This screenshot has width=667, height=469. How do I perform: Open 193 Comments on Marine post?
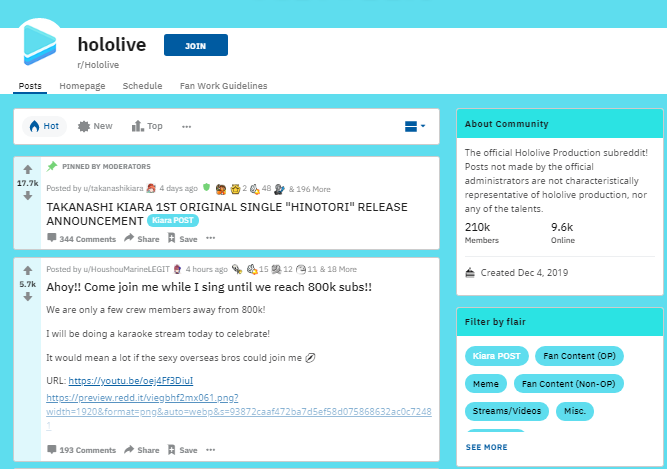(x=82, y=450)
